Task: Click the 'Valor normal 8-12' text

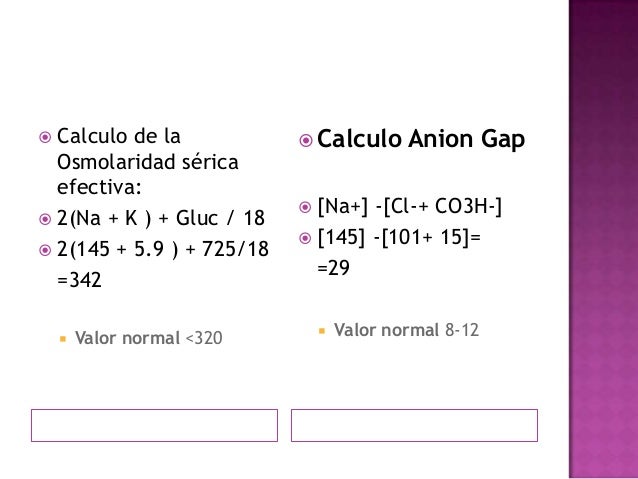Action: (406, 330)
